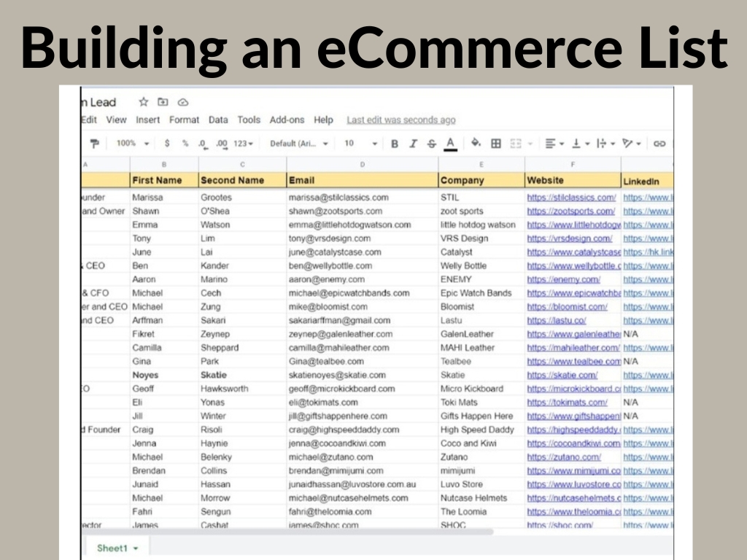747x560 pixels.
Task: Open vertical align options
Action: (x=580, y=144)
